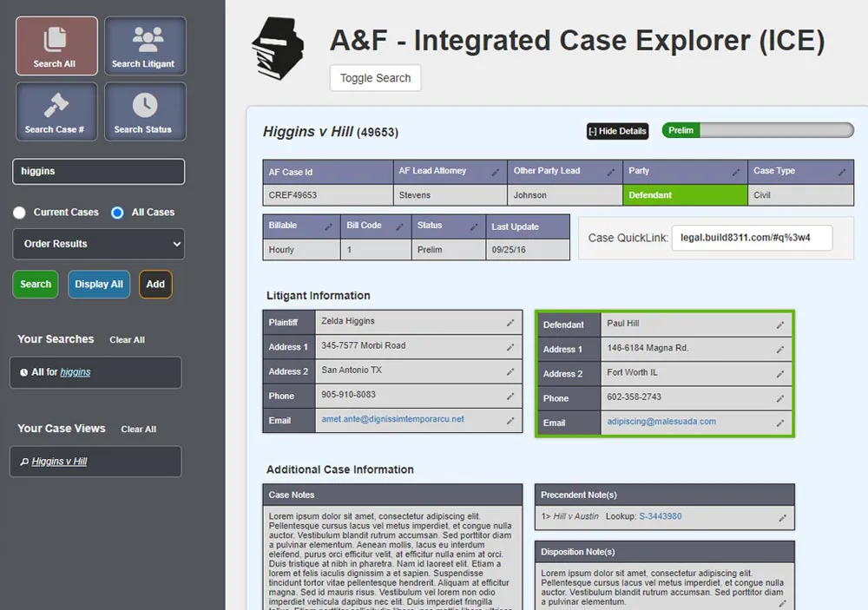The width and height of the screenshot is (868, 610).
Task: Open the saved search for higgins
Action: tap(75, 372)
